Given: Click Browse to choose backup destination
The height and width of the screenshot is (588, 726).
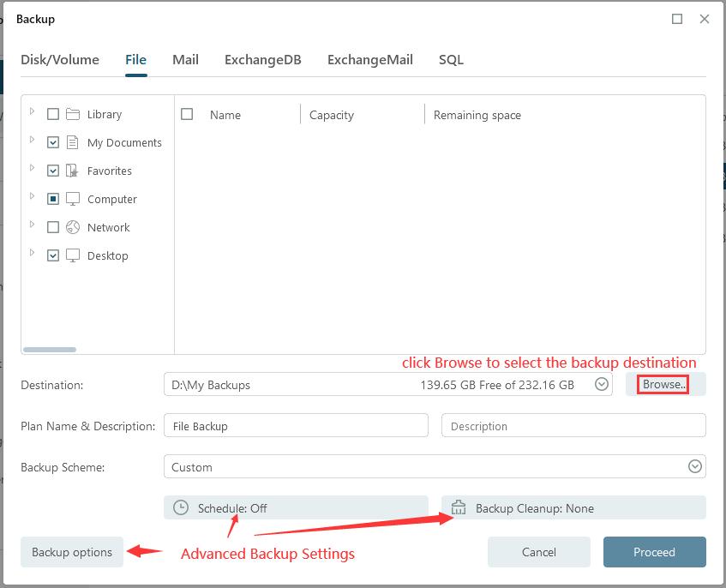Looking at the screenshot, I should tap(665, 384).
